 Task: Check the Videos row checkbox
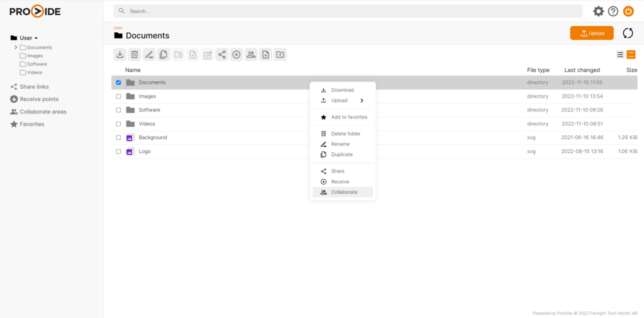pos(118,124)
